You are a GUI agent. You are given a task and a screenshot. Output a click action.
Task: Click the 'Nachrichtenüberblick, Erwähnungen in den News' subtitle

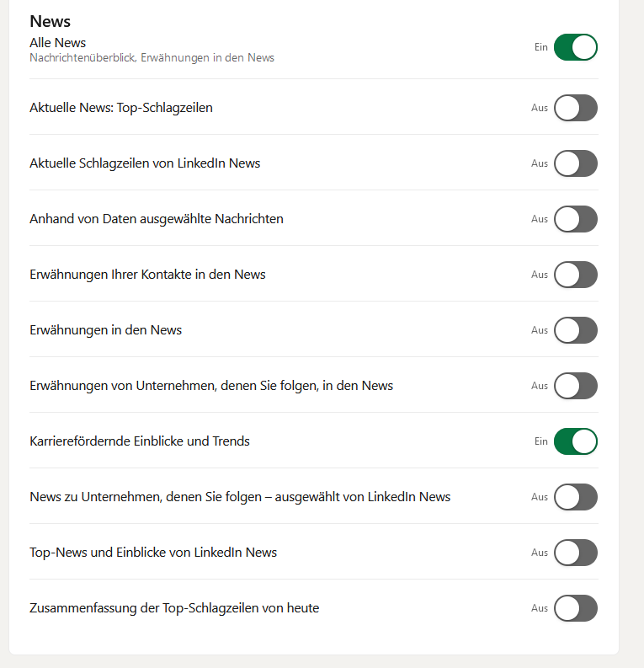click(x=152, y=58)
